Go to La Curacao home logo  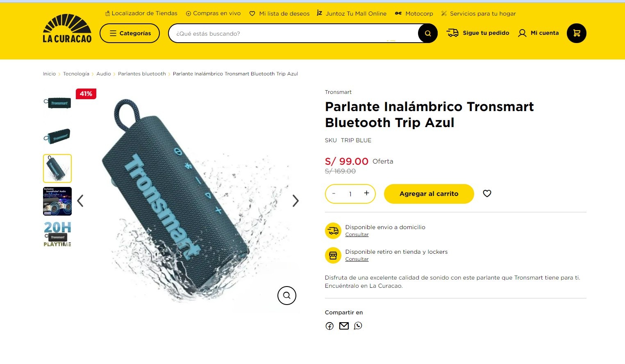click(67, 29)
